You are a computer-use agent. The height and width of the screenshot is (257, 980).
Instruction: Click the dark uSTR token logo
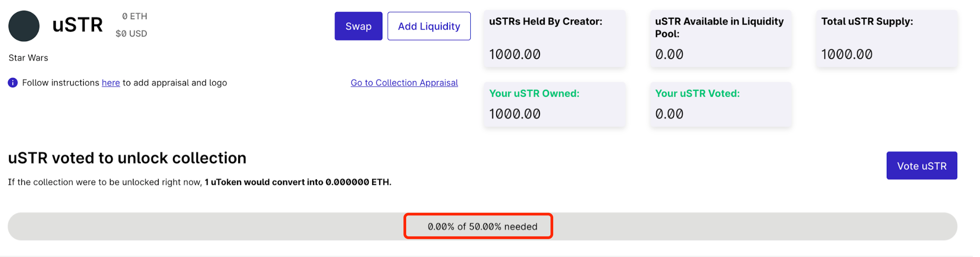click(24, 26)
